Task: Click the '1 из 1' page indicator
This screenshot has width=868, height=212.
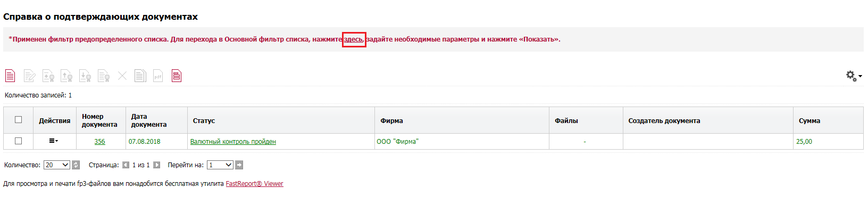Action: coord(141,165)
